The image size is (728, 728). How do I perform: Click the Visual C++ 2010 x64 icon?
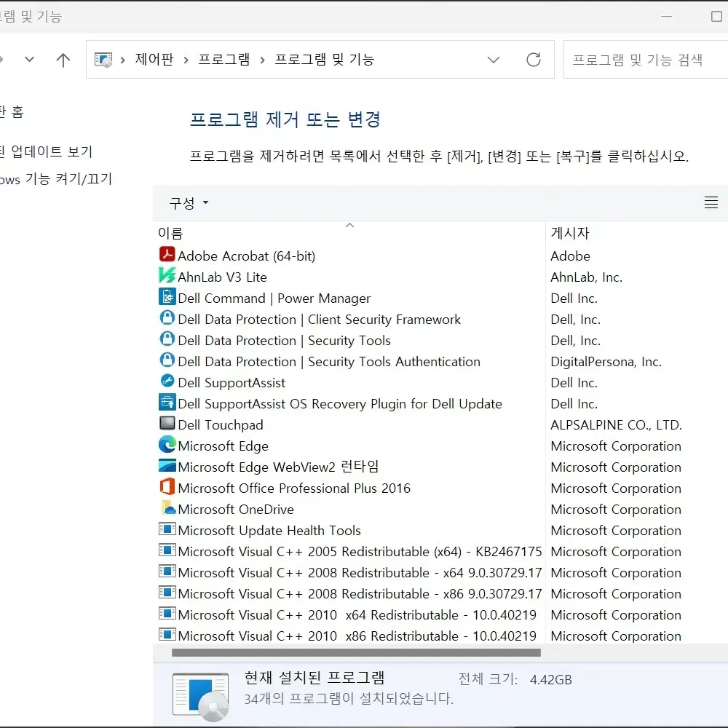click(x=167, y=613)
